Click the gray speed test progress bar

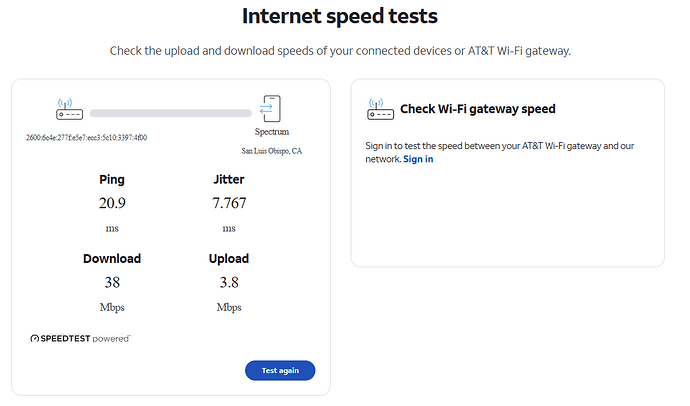pos(171,113)
